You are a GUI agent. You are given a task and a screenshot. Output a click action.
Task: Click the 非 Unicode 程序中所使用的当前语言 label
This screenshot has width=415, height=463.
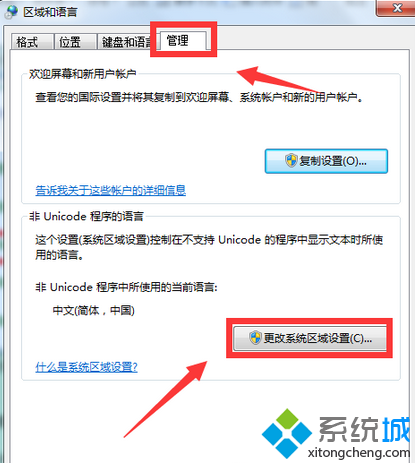127,287
